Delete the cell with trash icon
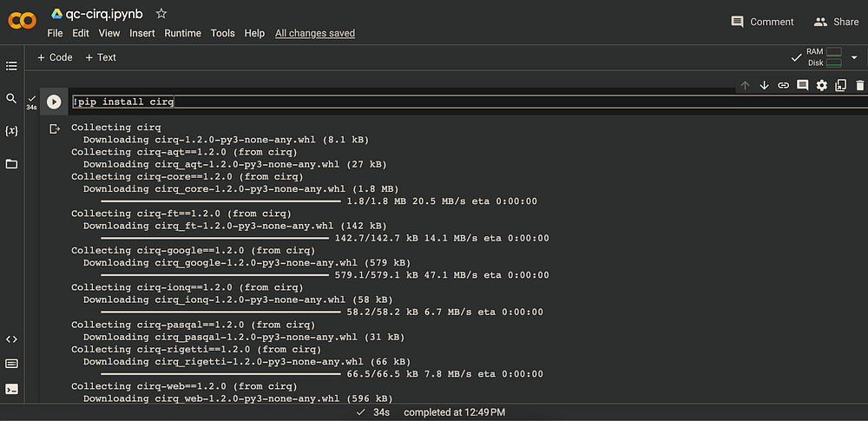The height and width of the screenshot is (421, 868). 859,85
